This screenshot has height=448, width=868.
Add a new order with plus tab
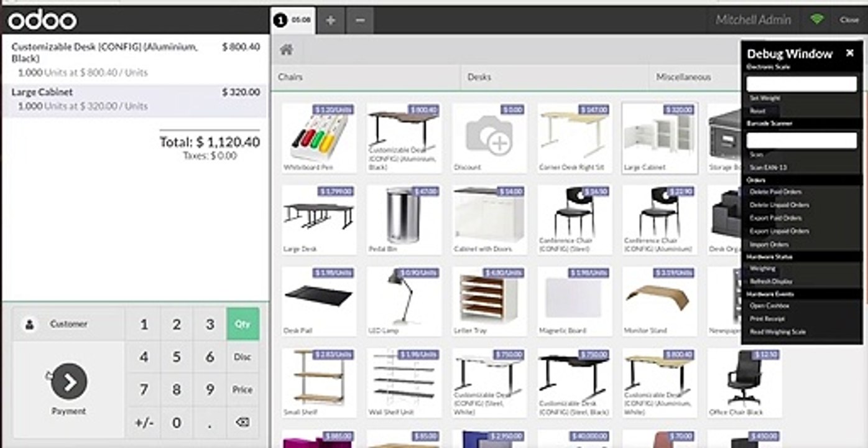[331, 20]
